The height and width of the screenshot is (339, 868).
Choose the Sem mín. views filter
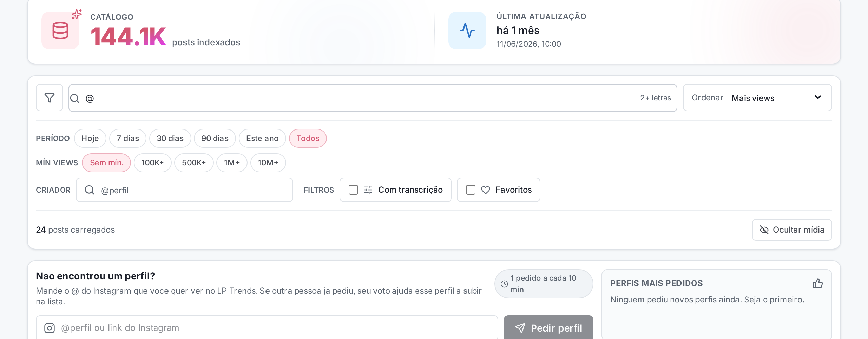tap(106, 163)
